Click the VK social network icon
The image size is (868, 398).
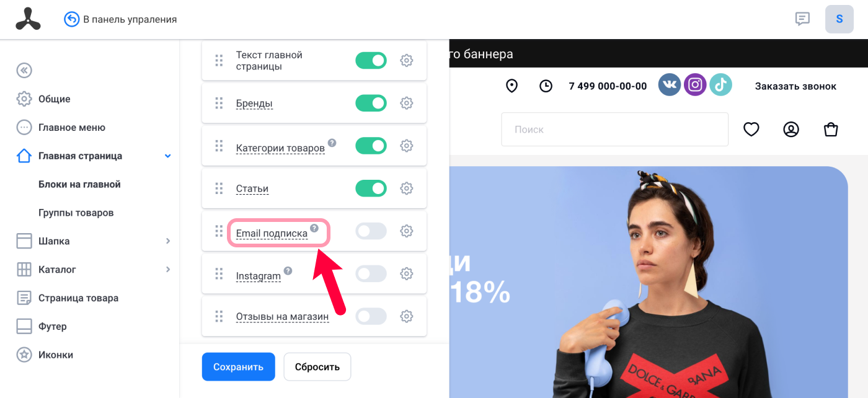point(670,84)
